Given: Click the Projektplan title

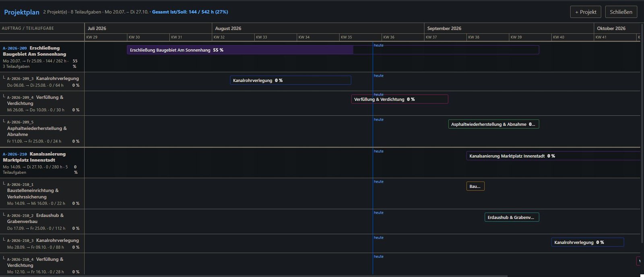Looking at the screenshot, I should (x=22, y=12).
